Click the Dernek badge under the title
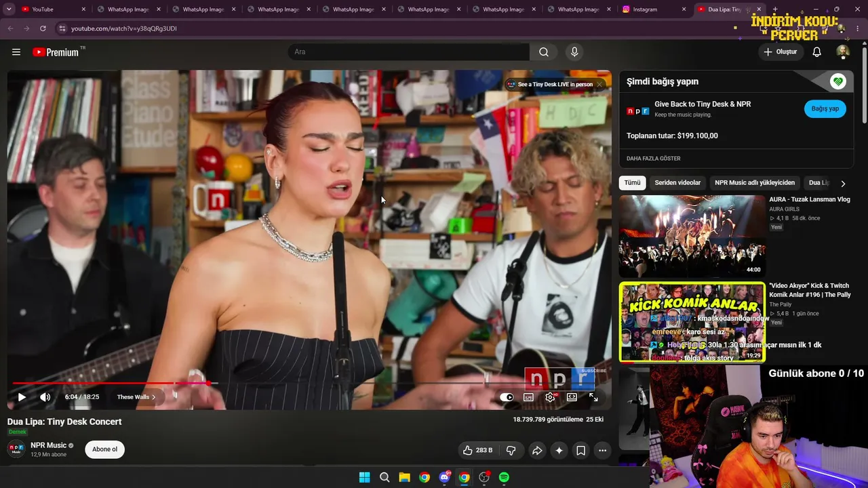 point(17,432)
